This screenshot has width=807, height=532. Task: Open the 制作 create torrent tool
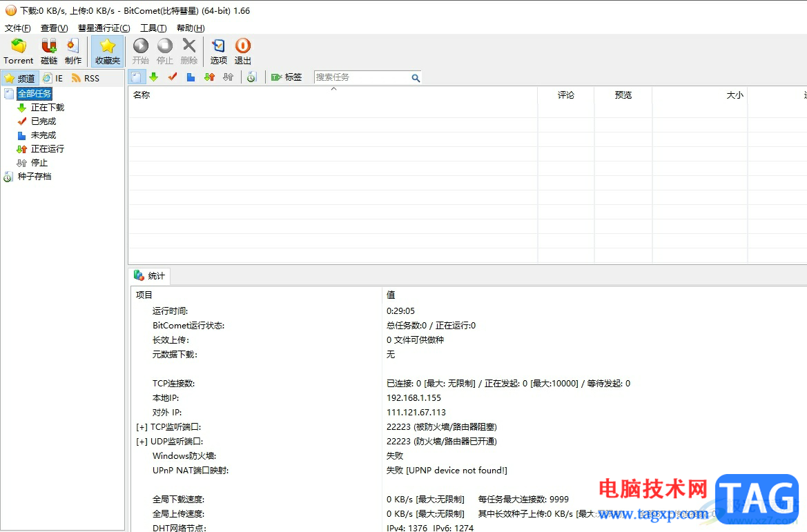(73, 52)
